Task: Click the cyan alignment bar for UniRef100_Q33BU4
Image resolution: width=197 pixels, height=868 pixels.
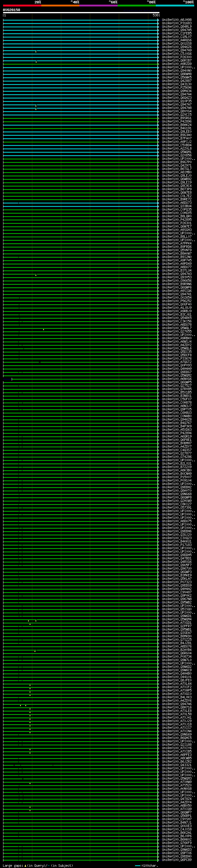Action: coord(81,206)
